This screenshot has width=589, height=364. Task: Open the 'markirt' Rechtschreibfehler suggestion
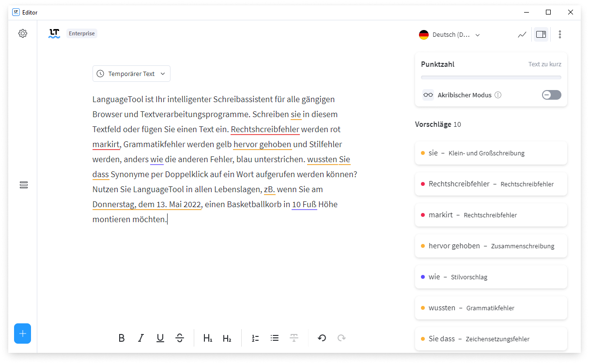coord(491,215)
